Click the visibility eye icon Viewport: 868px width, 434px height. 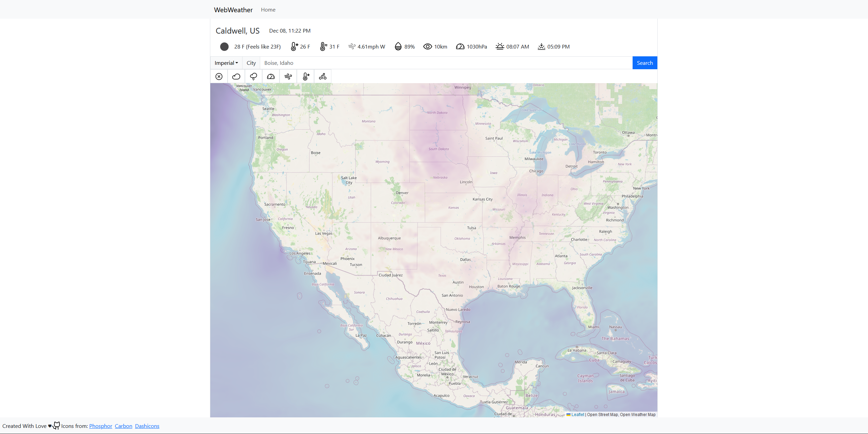tap(427, 46)
